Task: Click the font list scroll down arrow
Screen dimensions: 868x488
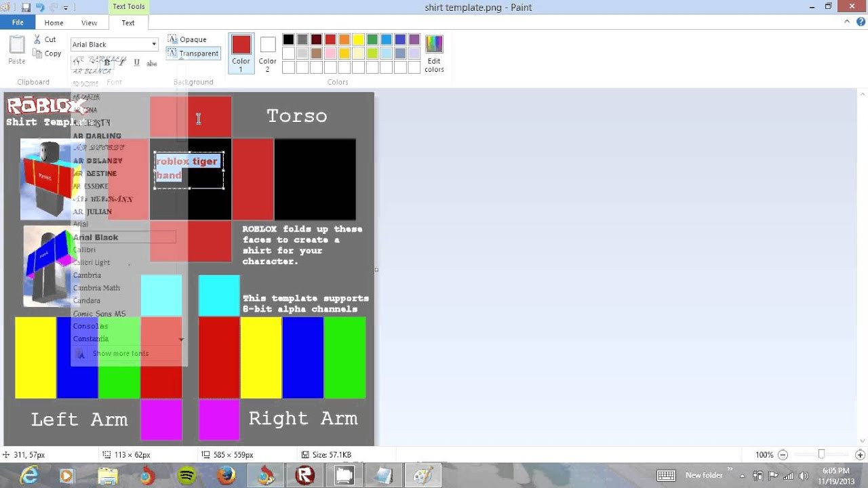Action: click(x=181, y=339)
